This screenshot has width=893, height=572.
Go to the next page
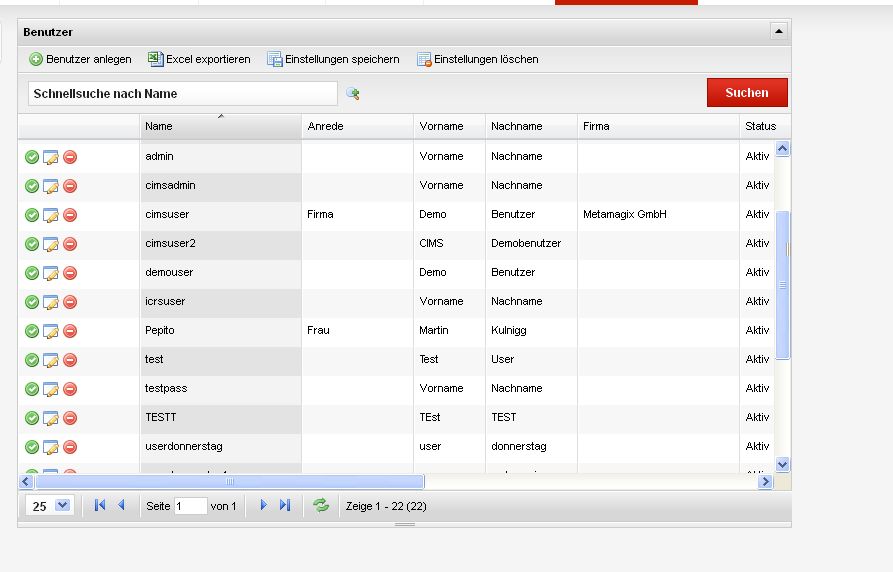(x=263, y=505)
